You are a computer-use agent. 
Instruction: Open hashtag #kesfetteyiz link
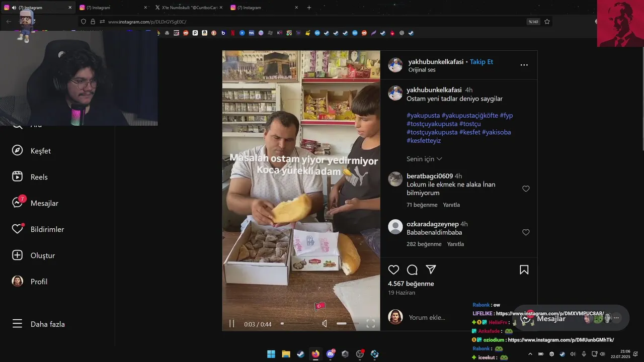coord(424,141)
